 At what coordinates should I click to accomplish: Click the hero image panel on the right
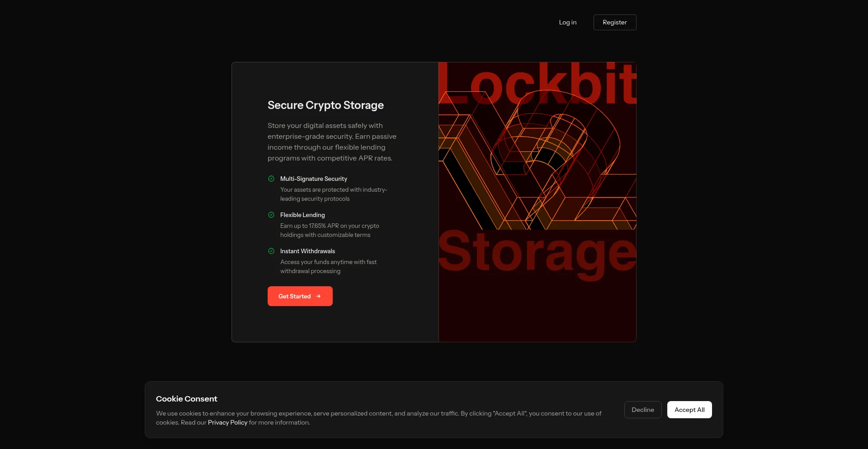coord(537,202)
